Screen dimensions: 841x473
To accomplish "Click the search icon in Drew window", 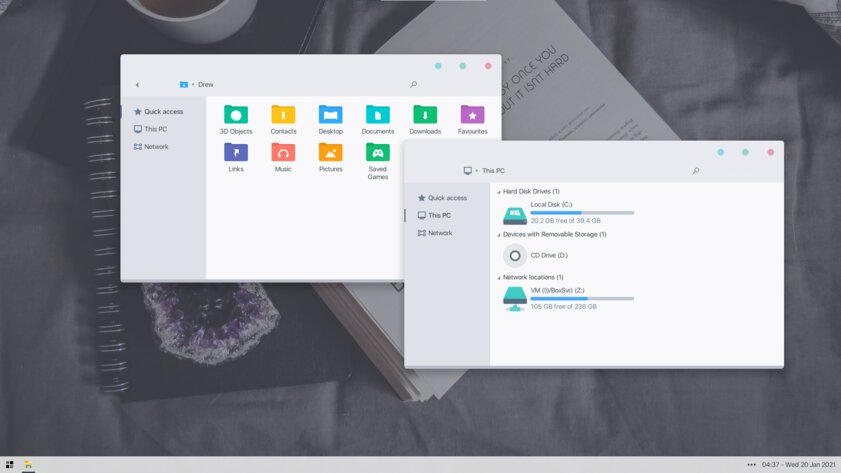I will (414, 85).
